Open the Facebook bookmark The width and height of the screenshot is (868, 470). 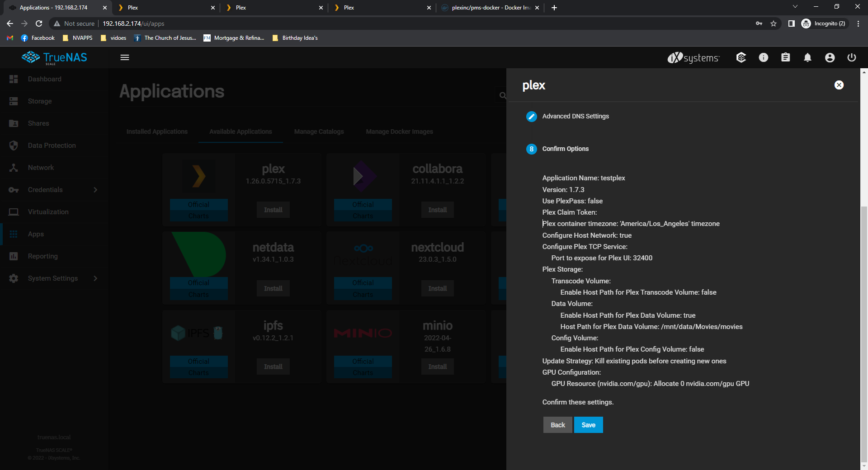point(38,38)
